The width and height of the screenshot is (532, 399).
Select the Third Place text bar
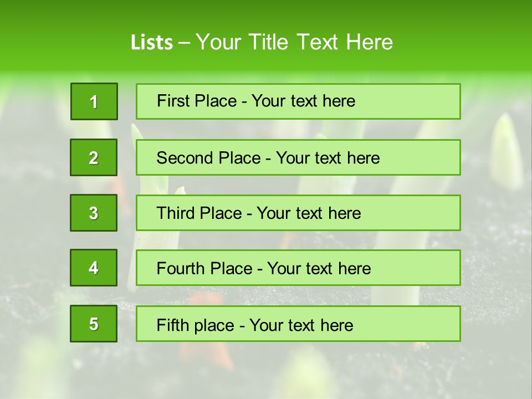[298, 213]
